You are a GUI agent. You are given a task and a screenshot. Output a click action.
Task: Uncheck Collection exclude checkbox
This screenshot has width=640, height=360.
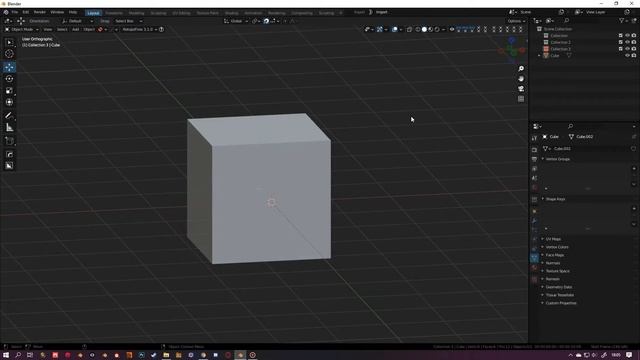(x=621, y=36)
